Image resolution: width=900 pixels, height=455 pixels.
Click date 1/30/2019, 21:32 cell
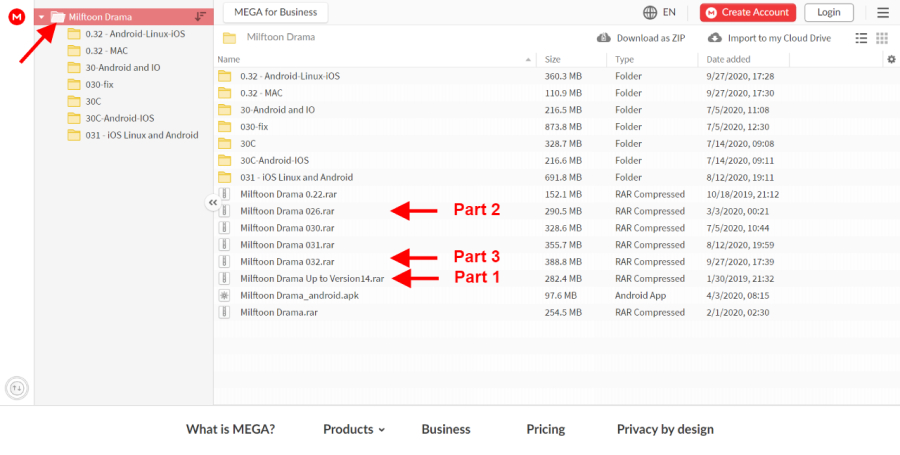pos(740,279)
